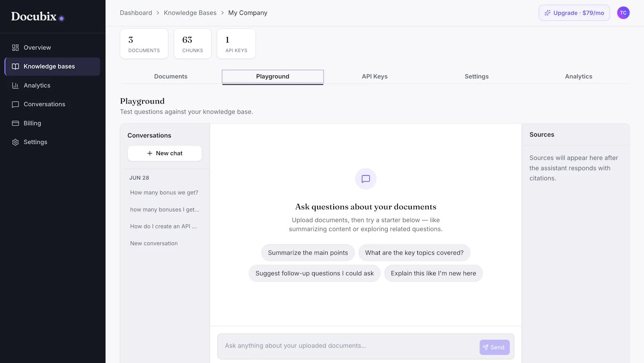Click the sparkle icon on Upgrade button
Viewport: 644px width, 363px height.
547,13
